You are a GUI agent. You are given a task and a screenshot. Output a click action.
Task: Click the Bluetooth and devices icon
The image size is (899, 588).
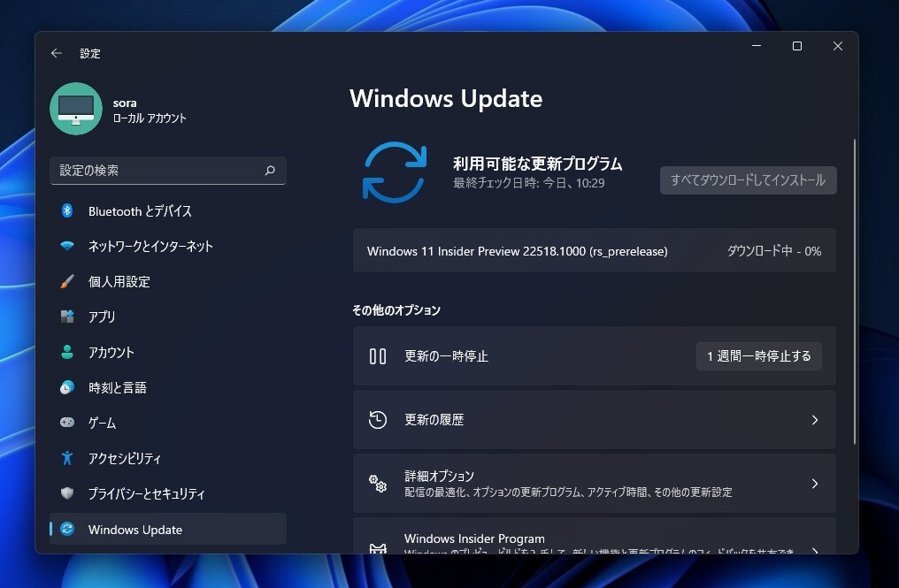click(69, 210)
